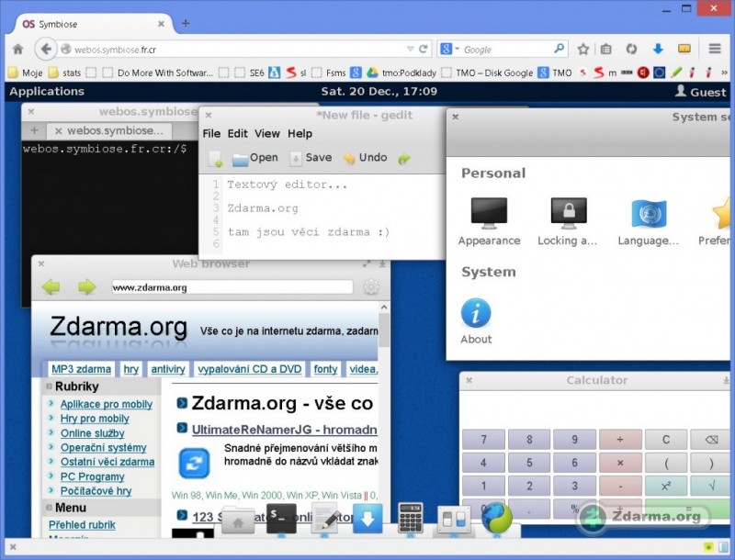Click the green redo arrow in gedit
The height and width of the screenshot is (560, 735).
tap(404, 159)
